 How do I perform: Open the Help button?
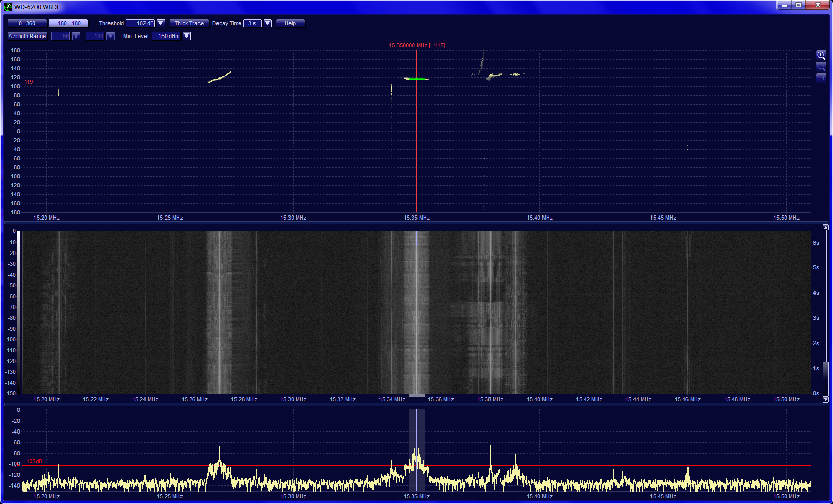(x=290, y=23)
